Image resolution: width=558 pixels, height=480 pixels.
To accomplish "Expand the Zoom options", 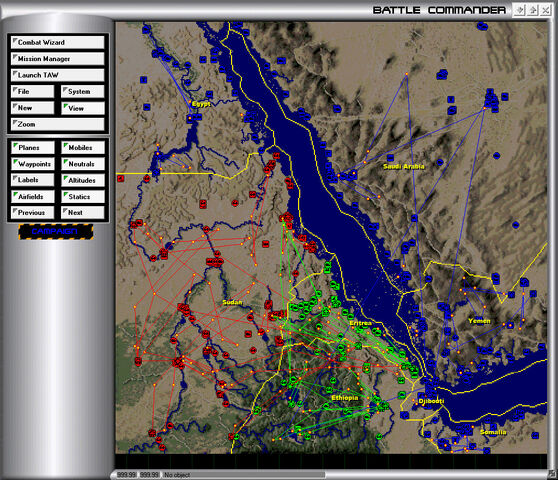I will (58, 124).
